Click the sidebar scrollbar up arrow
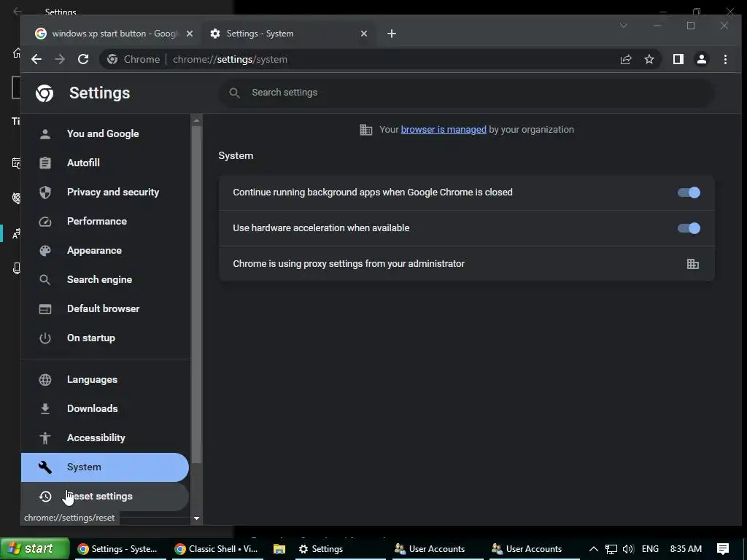This screenshot has height=560, width=747. pyautogui.click(x=196, y=120)
